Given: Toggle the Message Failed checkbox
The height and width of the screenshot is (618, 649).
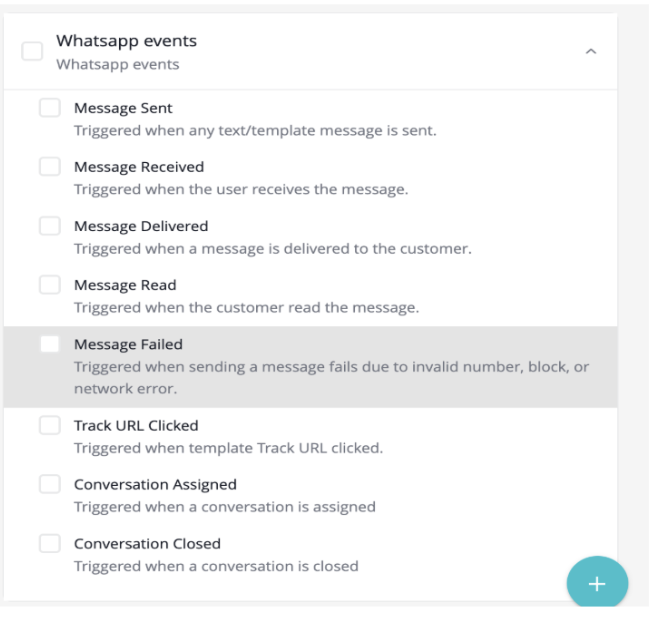Looking at the screenshot, I should click(x=50, y=344).
